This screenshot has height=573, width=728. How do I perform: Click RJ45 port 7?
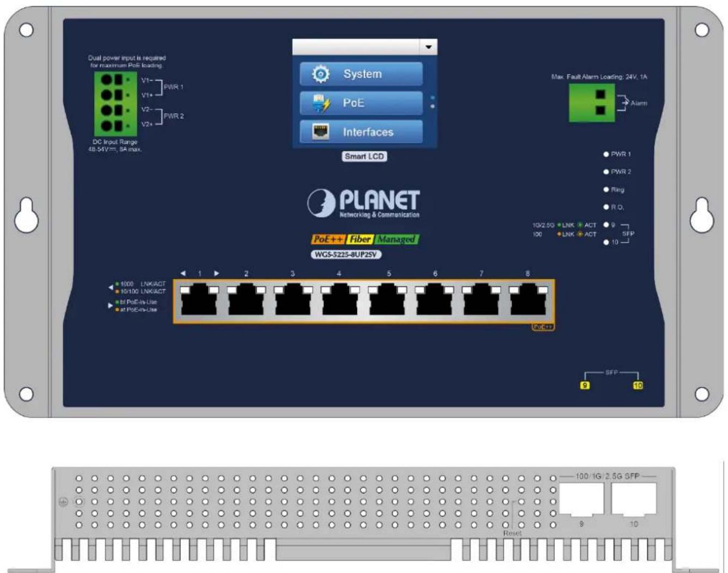point(481,300)
